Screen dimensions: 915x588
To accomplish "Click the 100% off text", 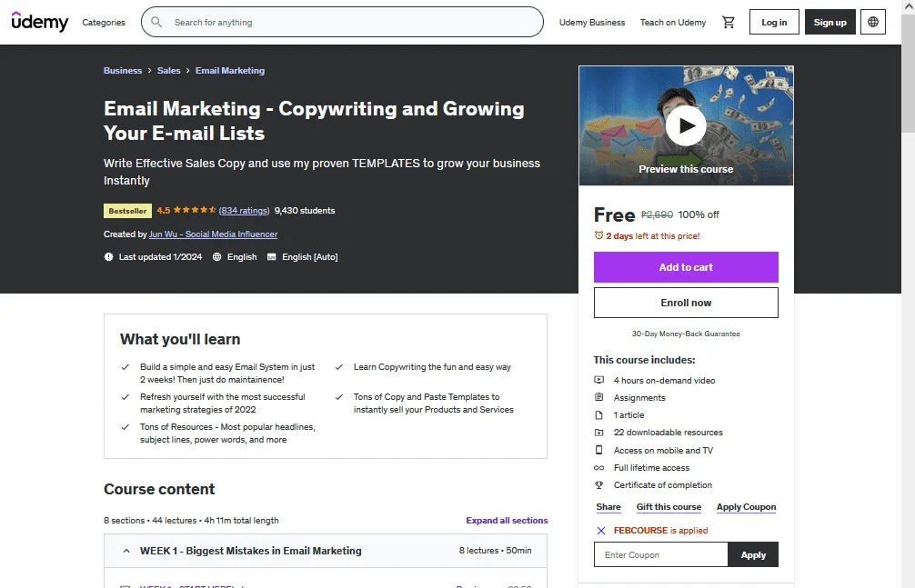I will click(x=699, y=214).
